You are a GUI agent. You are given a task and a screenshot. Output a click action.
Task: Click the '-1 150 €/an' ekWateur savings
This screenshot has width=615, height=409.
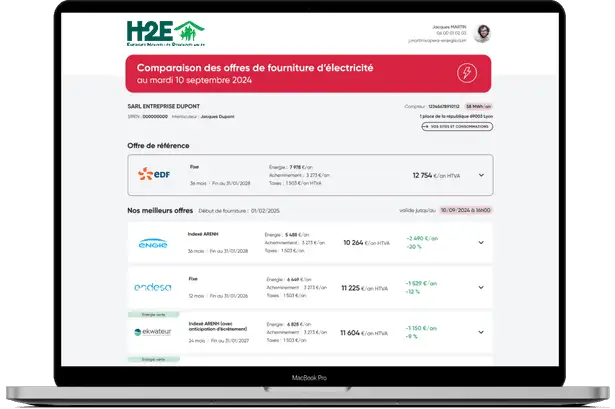(x=421, y=328)
